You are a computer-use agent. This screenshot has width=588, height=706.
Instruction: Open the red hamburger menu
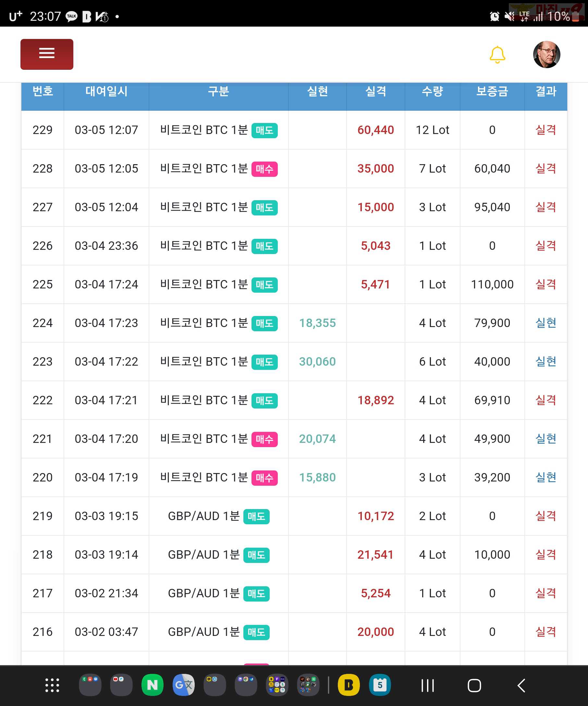47,54
